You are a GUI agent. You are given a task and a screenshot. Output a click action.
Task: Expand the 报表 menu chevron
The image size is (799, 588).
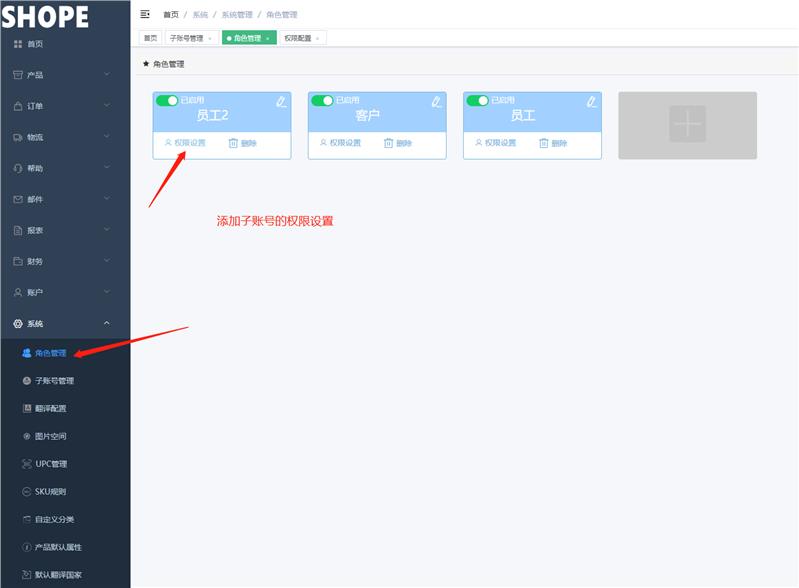tap(107, 230)
